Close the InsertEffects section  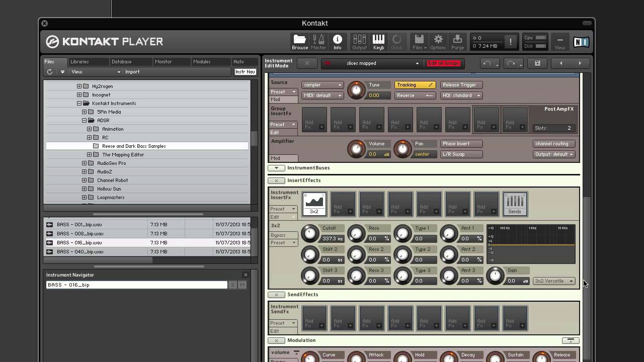pos(276,180)
